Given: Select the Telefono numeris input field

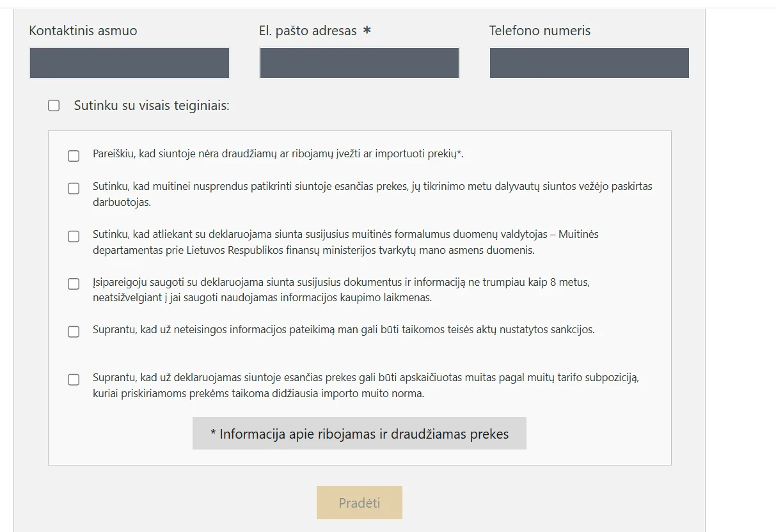Looking at the screenshot, I should 589,63.
